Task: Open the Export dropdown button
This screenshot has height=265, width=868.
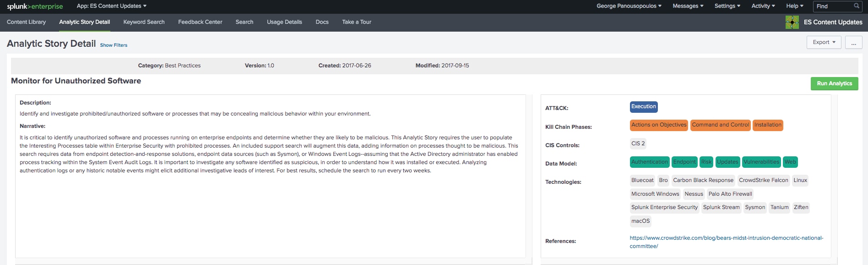Action: [x=824, y=42]
